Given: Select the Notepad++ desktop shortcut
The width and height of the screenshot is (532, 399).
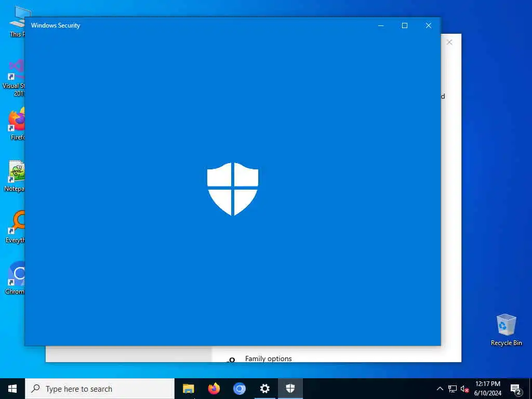Looking at the screenshot, I should pos(15,176).
